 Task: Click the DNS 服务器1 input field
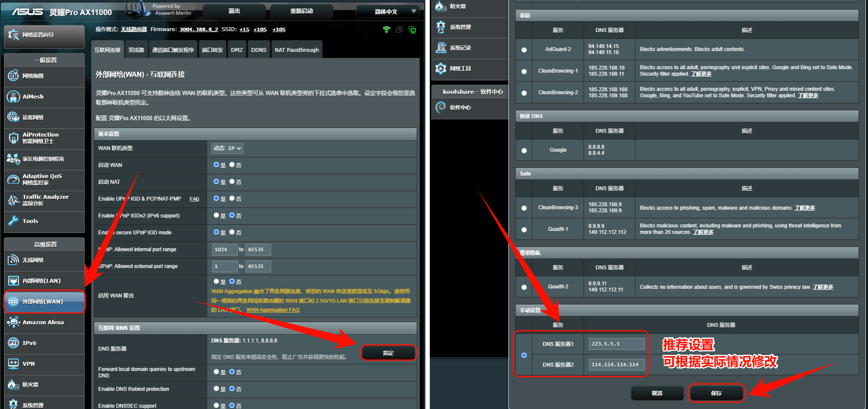click(617, 344)
